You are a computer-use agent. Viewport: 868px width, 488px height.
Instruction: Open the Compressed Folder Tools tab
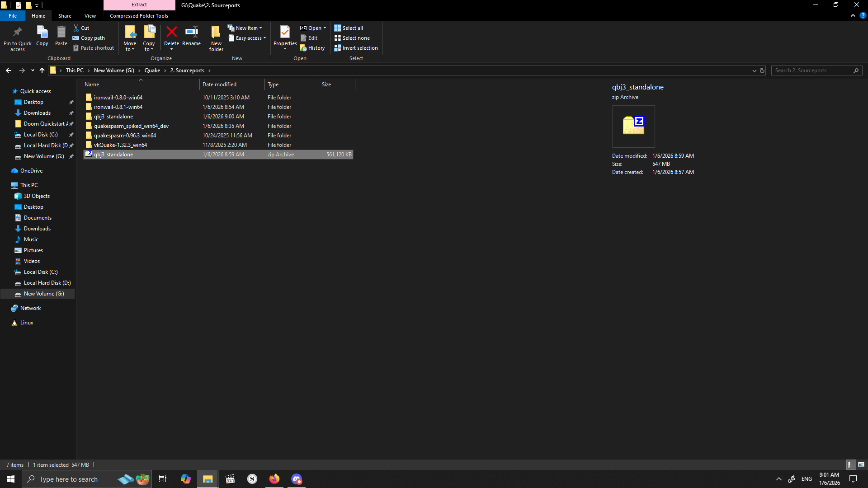[139, 16]
